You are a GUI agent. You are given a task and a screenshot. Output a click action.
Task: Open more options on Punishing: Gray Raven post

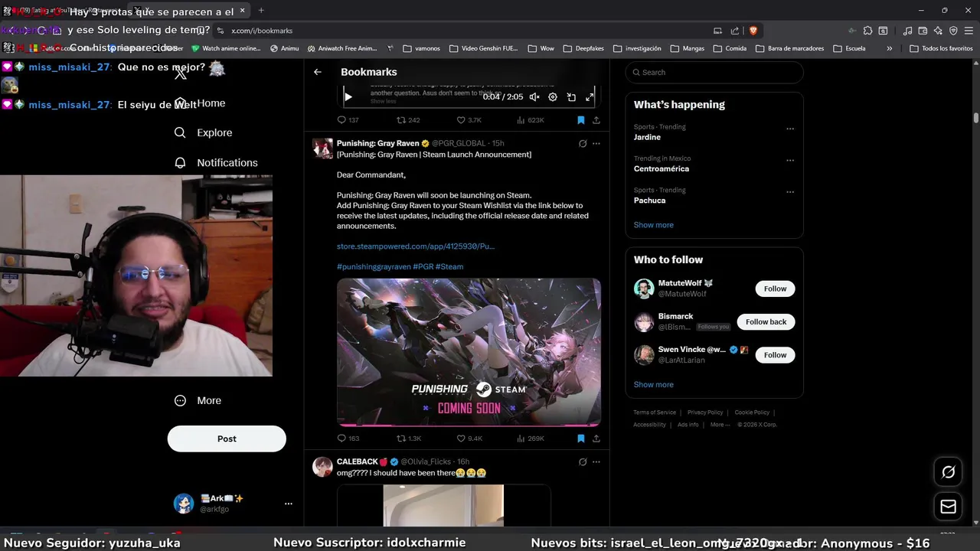point(596,143)
